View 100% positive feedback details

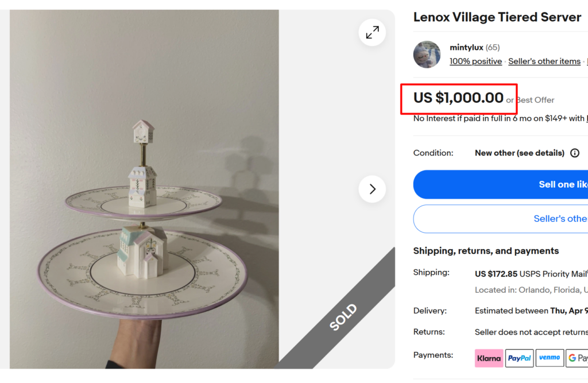coord(475,61)
